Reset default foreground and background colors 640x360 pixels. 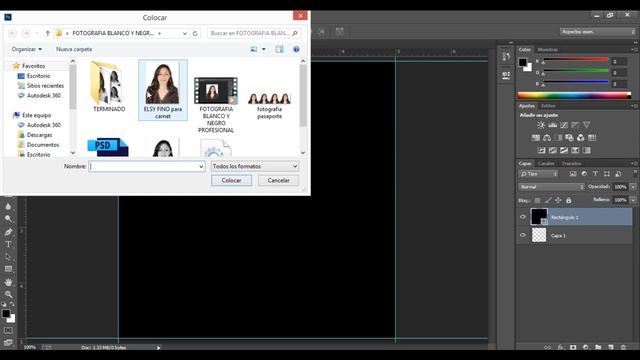4,304
